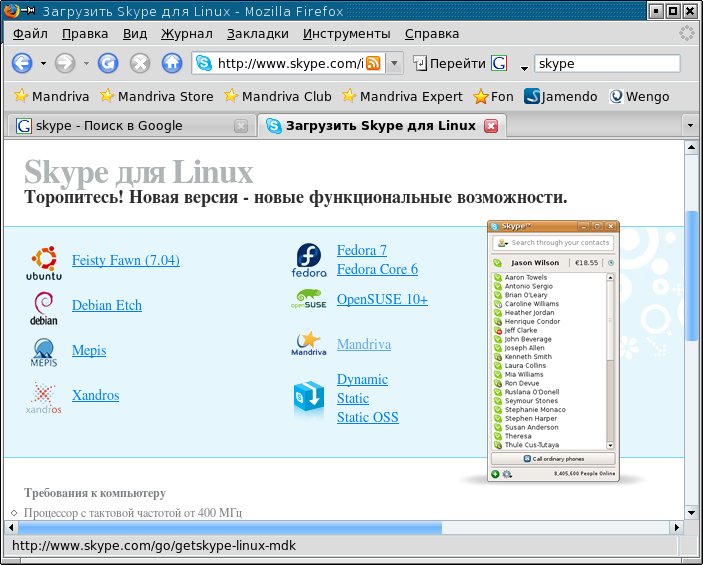Viewport: 703px width, 565px height.
Task: Focus the URL address field
Action: pos(290,63)
